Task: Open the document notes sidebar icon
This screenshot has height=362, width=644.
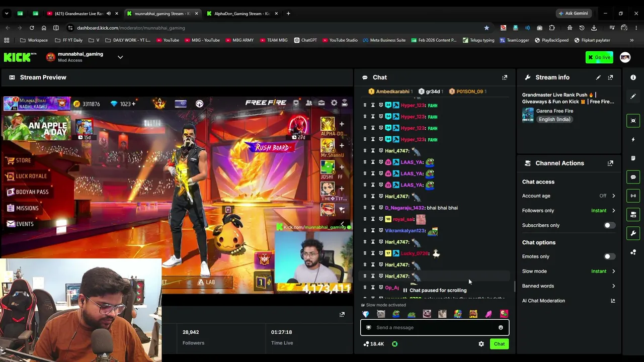Action: tap(633, 158)
